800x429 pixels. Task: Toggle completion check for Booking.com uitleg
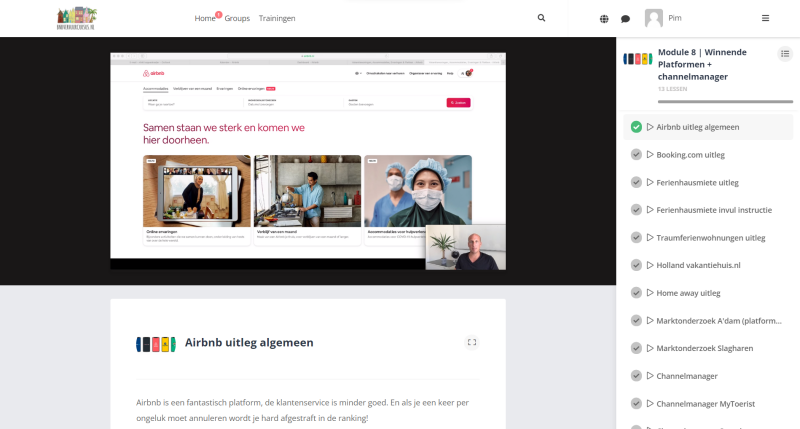(x=636, y=155)
